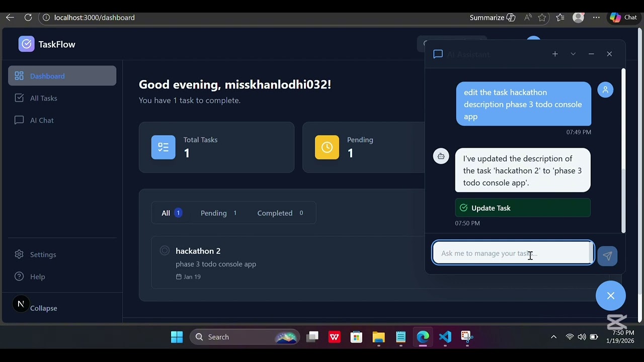Open the Windows Start menu

tap(177, 337)
